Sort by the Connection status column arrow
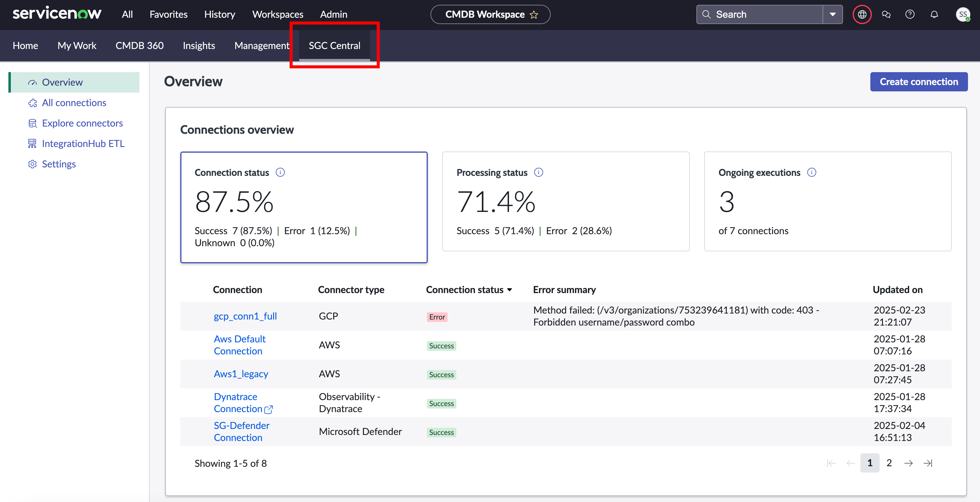 pyautogui.click(x=510, y=290)
